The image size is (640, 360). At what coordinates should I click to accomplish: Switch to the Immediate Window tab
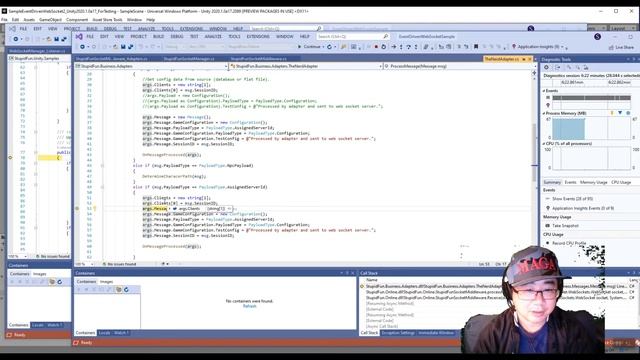click(436, 333)
